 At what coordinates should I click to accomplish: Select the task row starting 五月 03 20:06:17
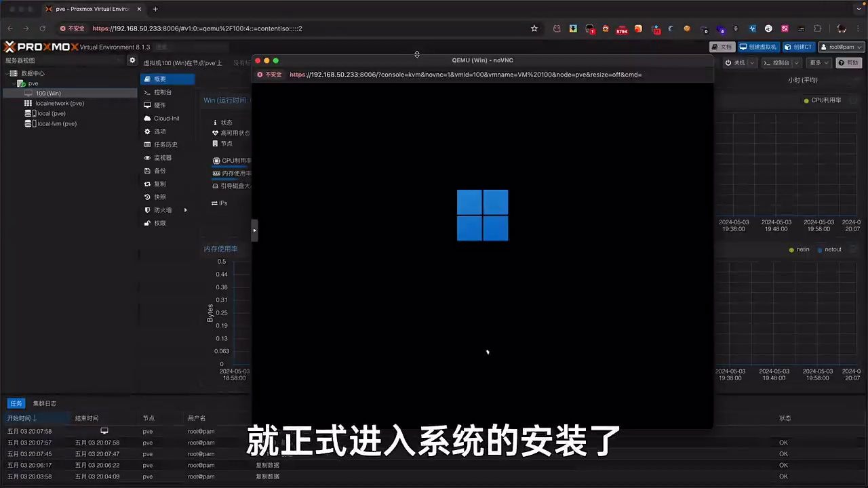coord(434,466)
